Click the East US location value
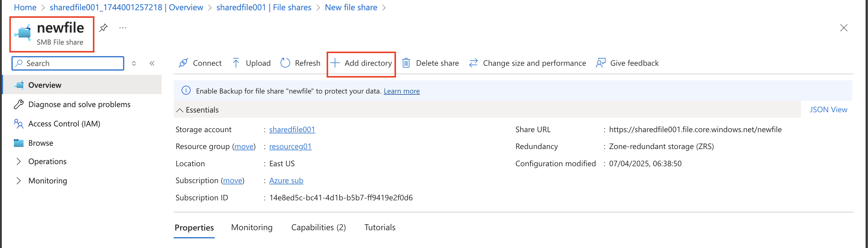 [282, 164]
